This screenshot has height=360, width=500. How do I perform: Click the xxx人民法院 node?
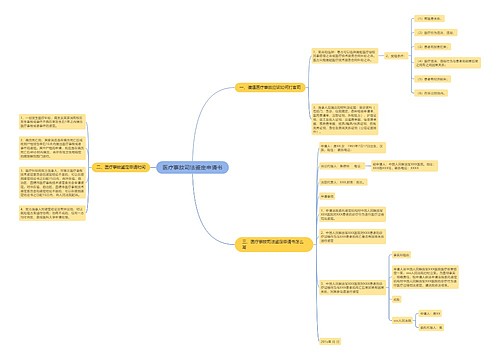coord(402,321)
